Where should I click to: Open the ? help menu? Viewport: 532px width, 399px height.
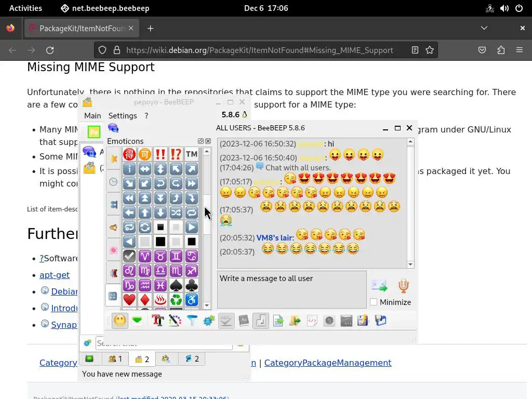tap(146, 116)
